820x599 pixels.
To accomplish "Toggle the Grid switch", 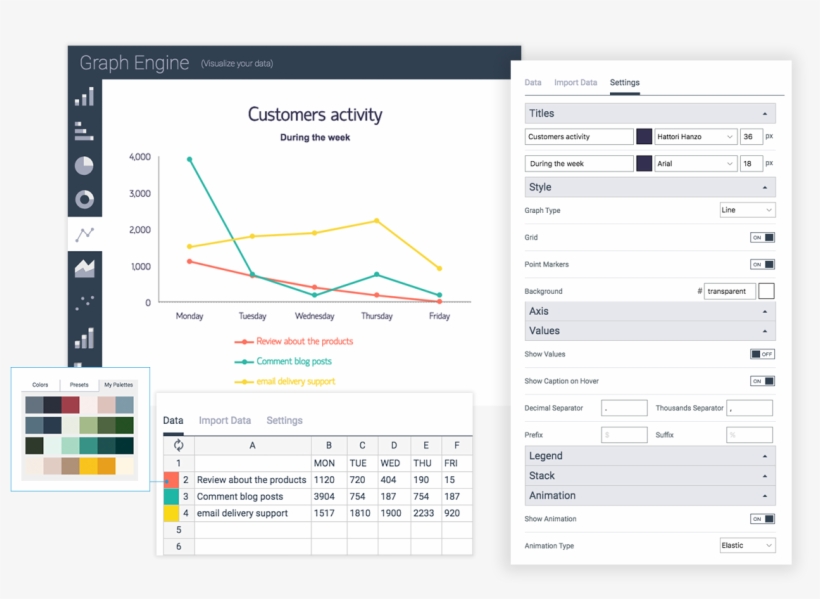I will (762, 238).
